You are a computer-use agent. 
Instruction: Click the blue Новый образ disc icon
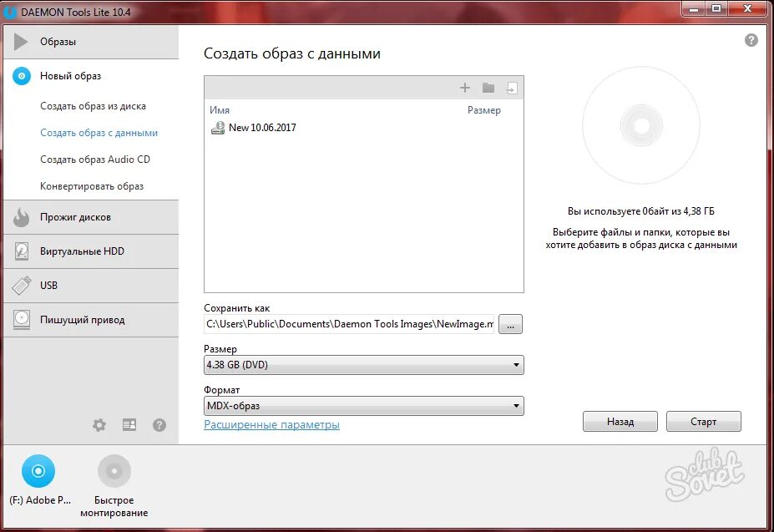point(22,76)
